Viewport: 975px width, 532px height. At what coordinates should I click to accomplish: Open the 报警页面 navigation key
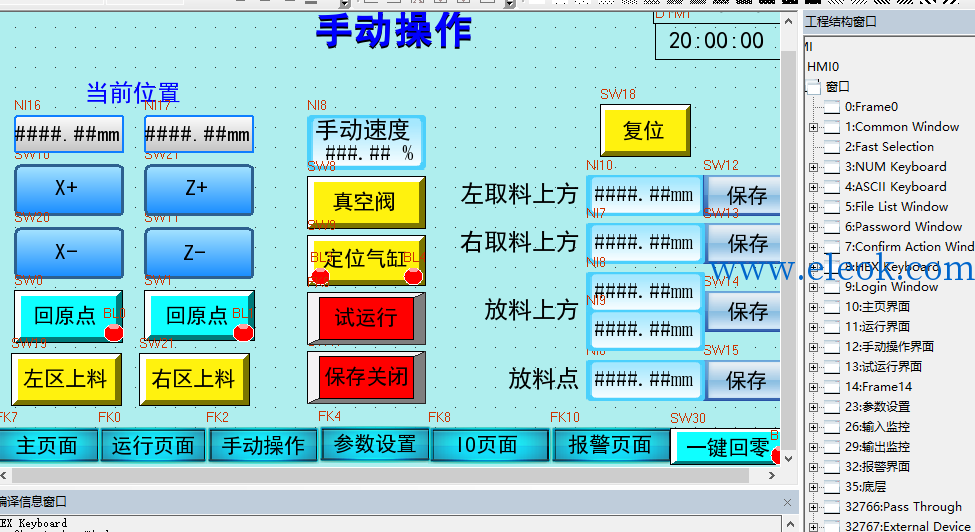tap(610, 444)
